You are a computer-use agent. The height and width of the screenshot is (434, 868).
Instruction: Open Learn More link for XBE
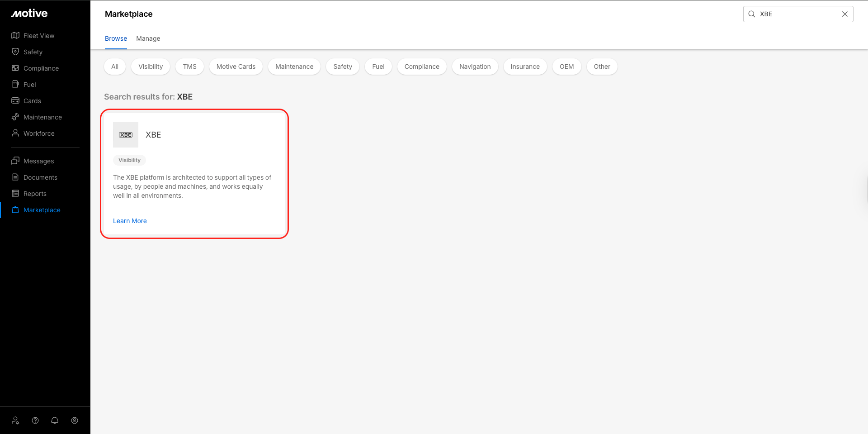130,221
